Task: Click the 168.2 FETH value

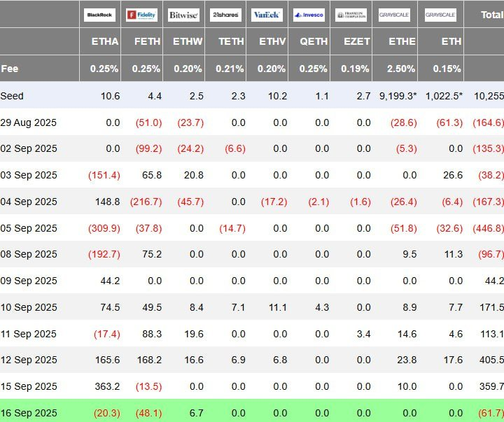Action: (150, 360)
